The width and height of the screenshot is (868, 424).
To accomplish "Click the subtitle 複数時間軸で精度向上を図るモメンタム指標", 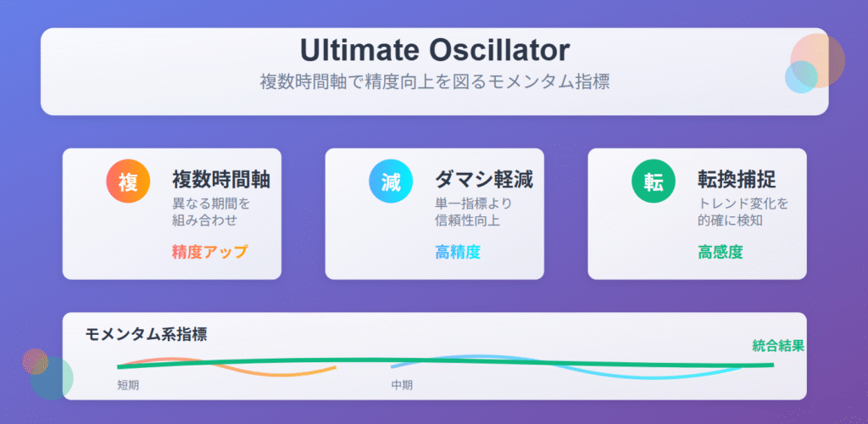I will point(435,82).
